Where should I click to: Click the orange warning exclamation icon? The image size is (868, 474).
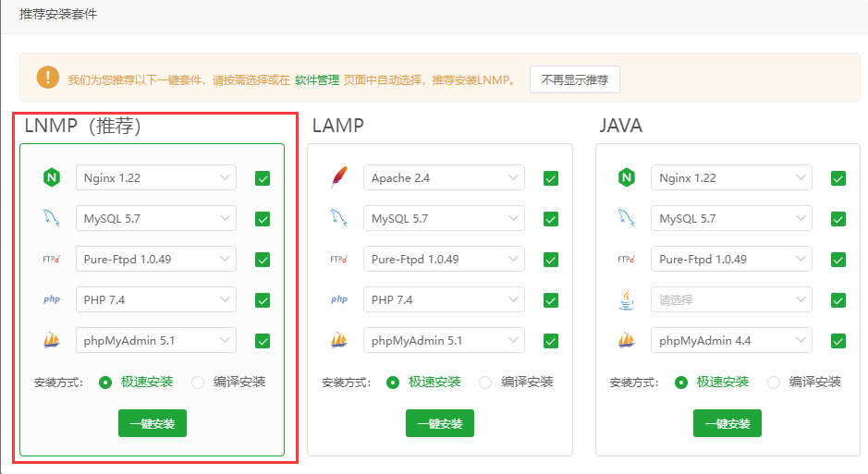coord(48,78)
